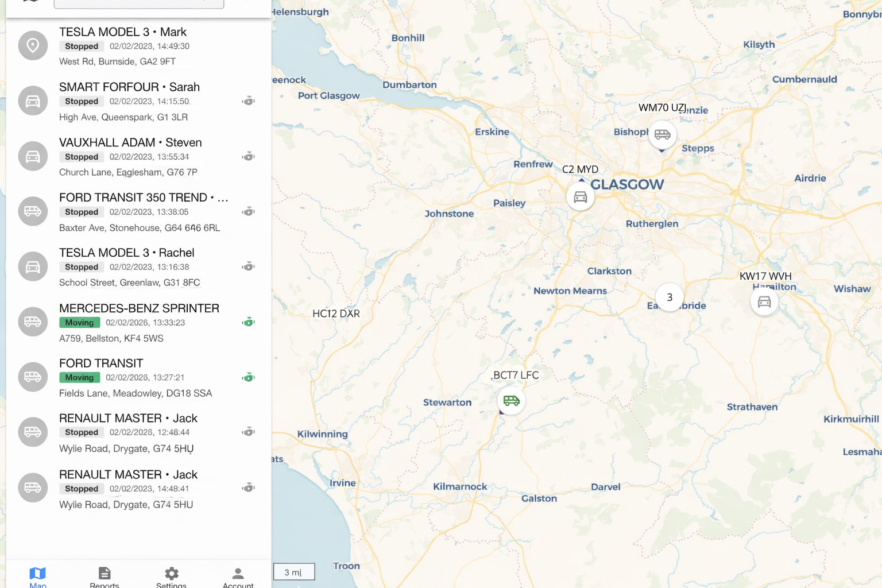Go to the Account tab
This screenshot has height=588, width=882.
click(238, 577)
